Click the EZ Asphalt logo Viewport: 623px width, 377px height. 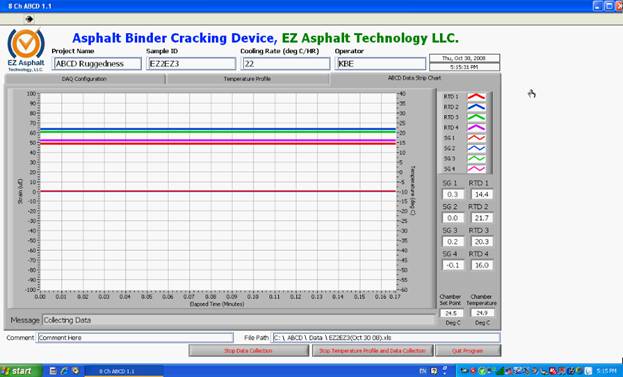[26, 50]
